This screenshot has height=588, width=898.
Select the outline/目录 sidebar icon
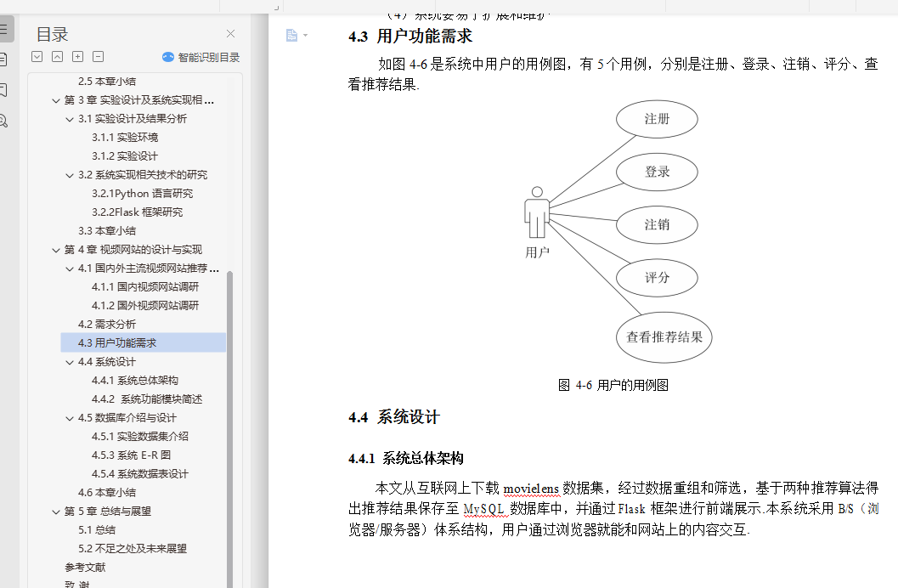click(x=3, y=29)
